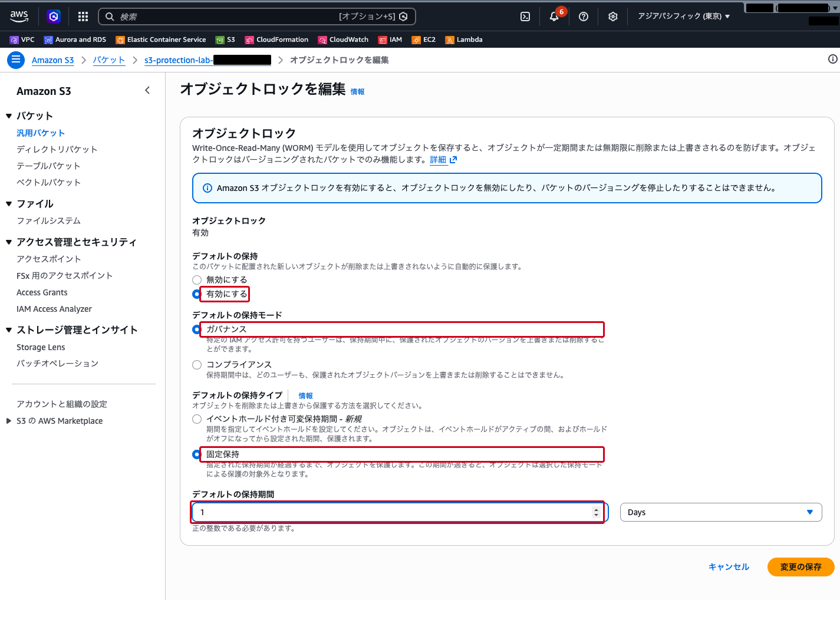Collapse the バケット sidebar section

tap(9, 116)
